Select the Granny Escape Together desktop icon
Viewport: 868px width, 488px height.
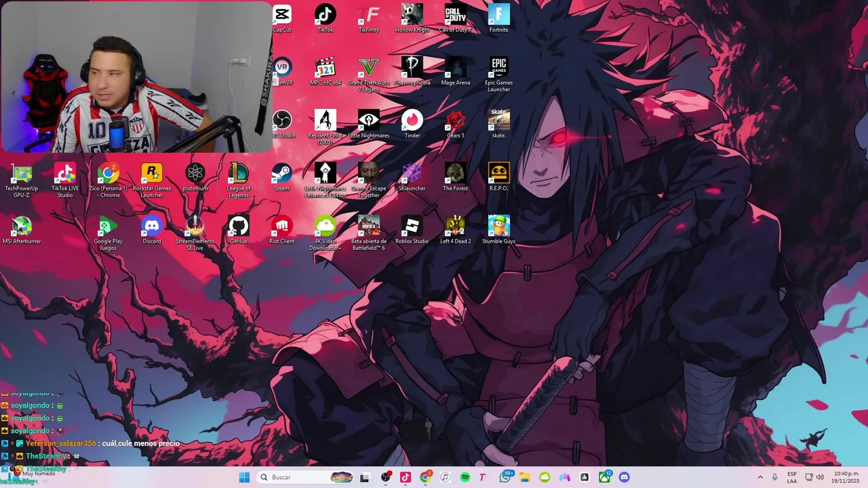point(369,180)
